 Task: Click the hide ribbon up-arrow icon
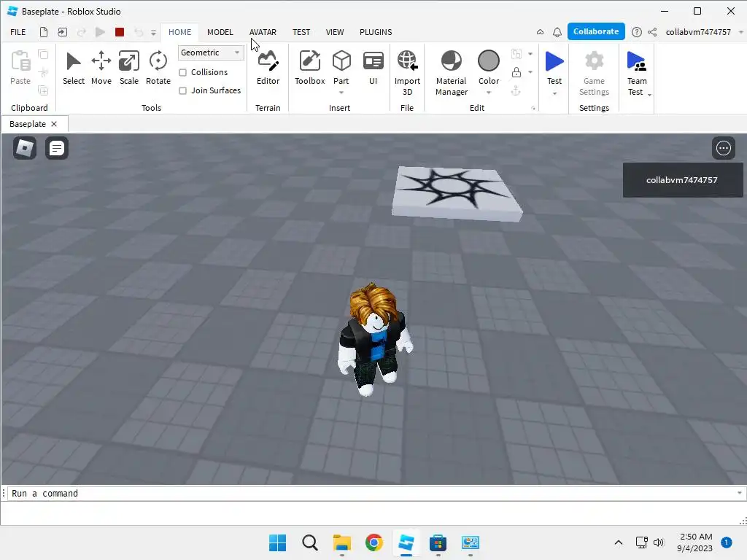[540, 32]
